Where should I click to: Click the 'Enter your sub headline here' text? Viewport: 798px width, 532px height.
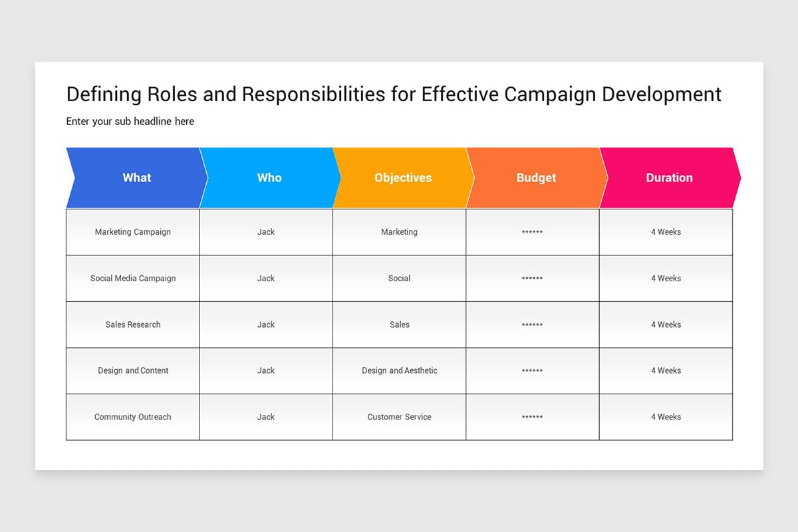pyautogui.click(x=130, y=121)
